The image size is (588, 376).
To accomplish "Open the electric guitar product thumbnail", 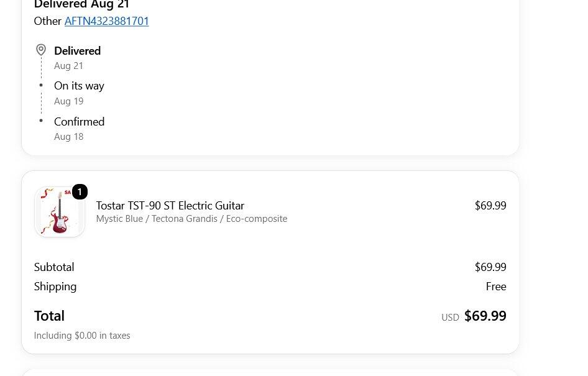I will (x=60, y=212).
